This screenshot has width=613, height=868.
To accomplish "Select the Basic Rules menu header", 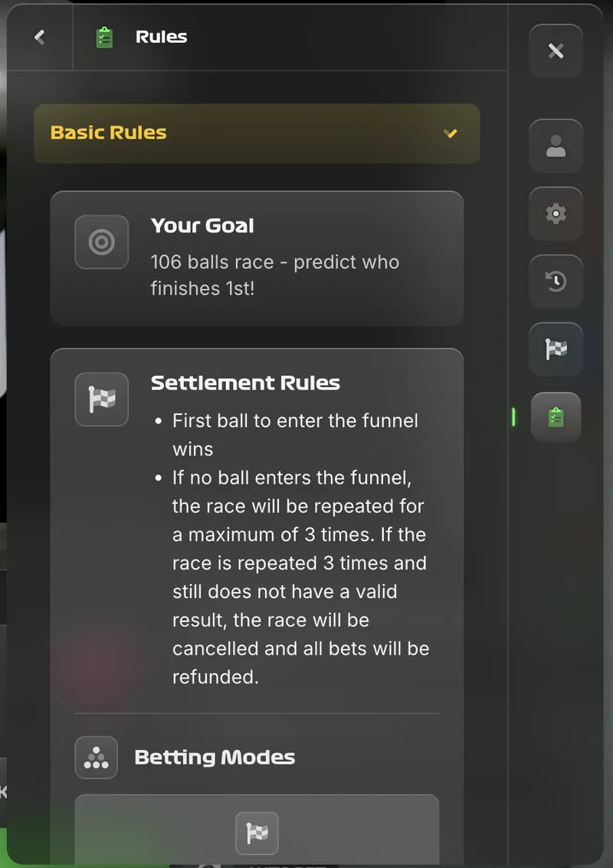I will [107, 132].
